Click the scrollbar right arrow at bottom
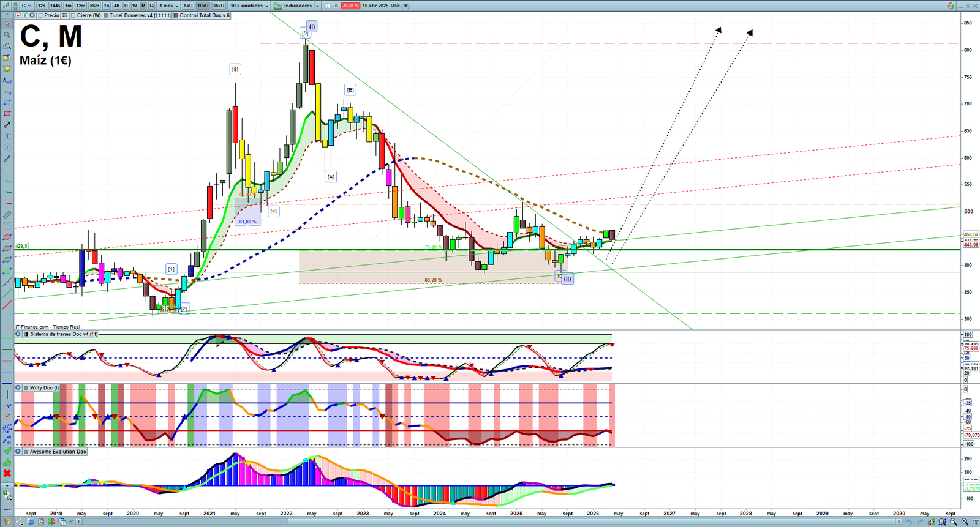Image resolution: width=980 pixels, height=527 pixels. click(899, 522)
